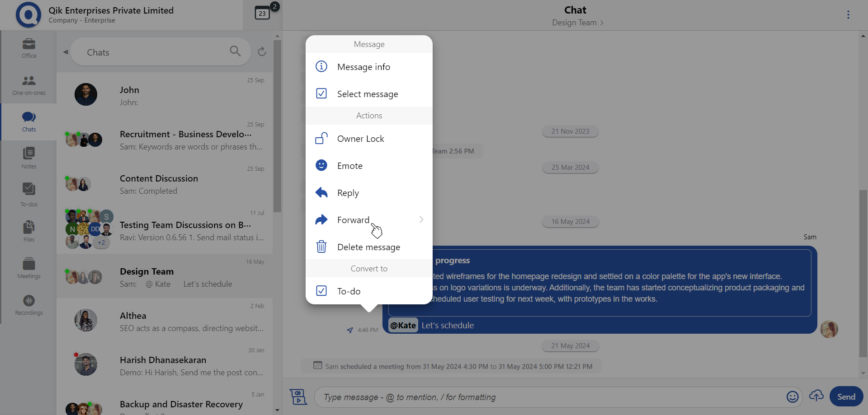Open the Harish Dhanasekaran chat

coord(165,364)
